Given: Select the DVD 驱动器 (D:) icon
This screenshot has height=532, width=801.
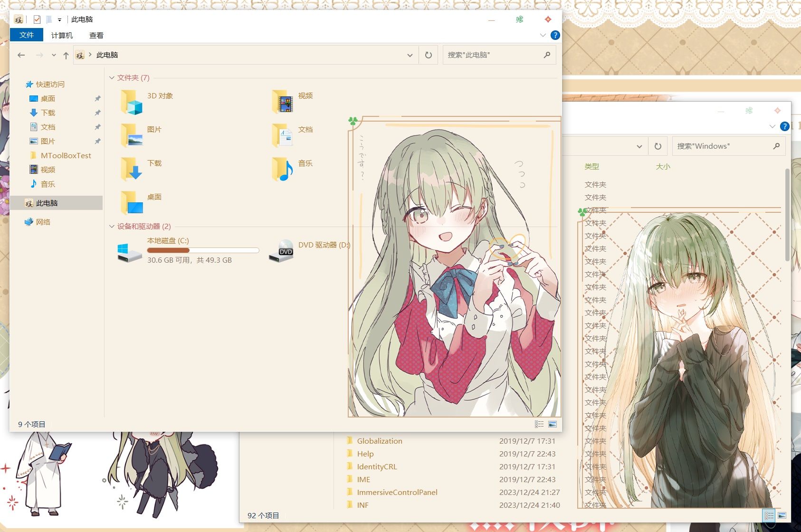Looking at the screenshot, I should pyautogui.click(x=281, y=252).
